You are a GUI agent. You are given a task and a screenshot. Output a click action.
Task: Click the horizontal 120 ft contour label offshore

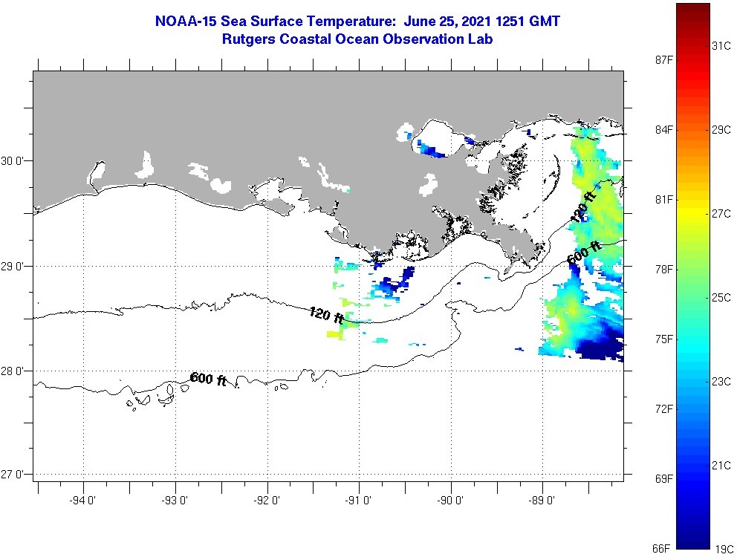click(x=326, y=315)
